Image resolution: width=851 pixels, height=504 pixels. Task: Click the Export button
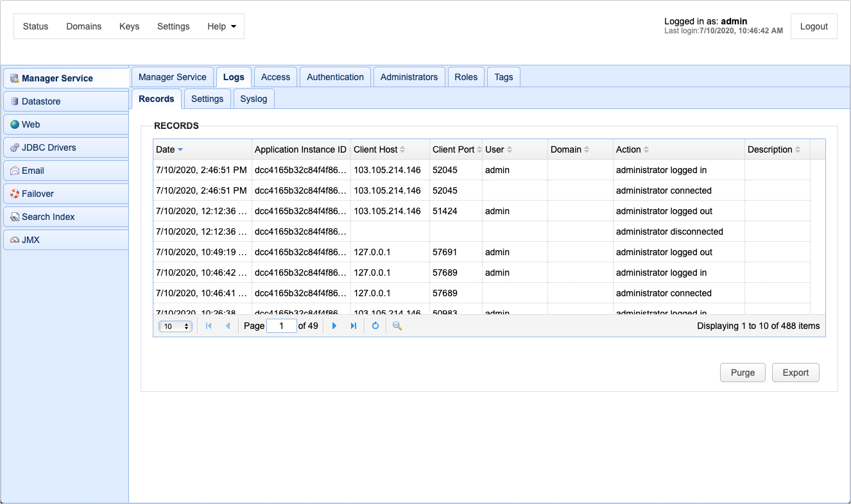click(796, 373)
